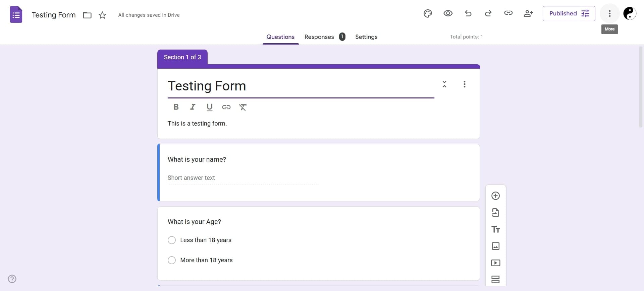
Task: Star the Testing Form document
Action: click(x=102, y=15)
